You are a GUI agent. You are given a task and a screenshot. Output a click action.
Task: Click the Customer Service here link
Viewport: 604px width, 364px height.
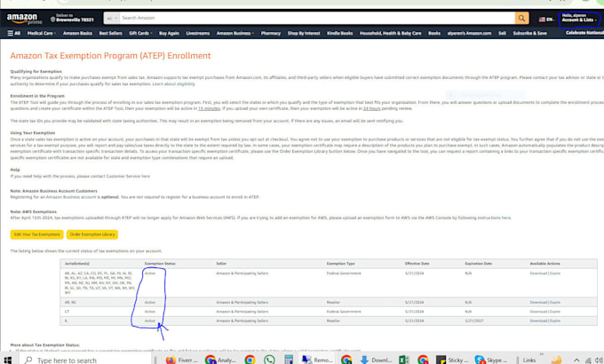point(145,177)
